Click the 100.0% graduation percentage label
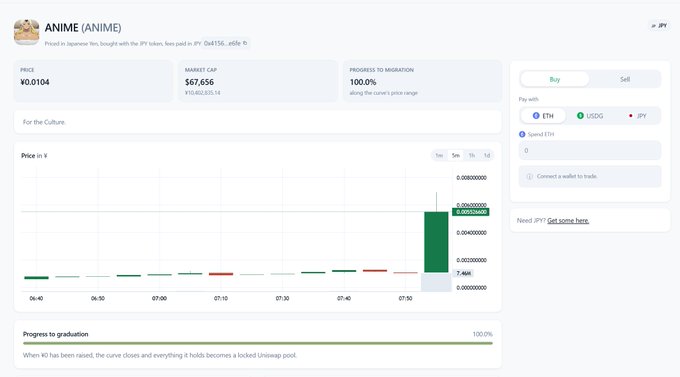 [x=482, y=334]
